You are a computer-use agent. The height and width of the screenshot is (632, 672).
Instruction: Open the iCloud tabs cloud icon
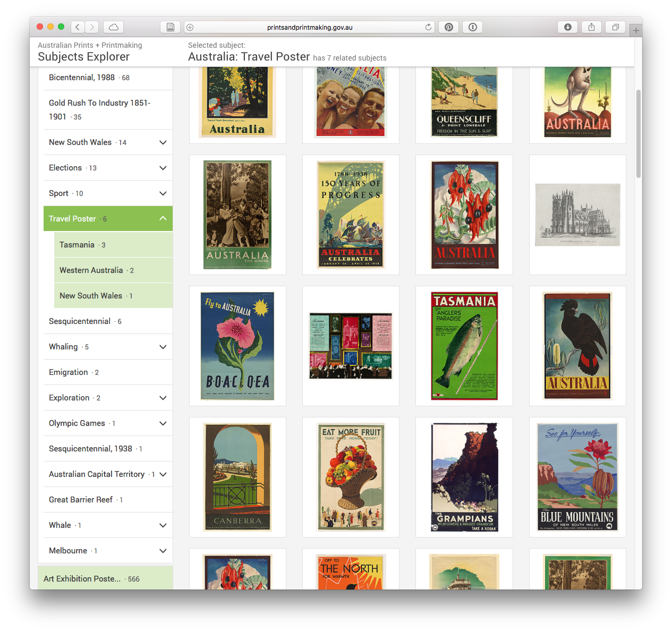[113, 27]
